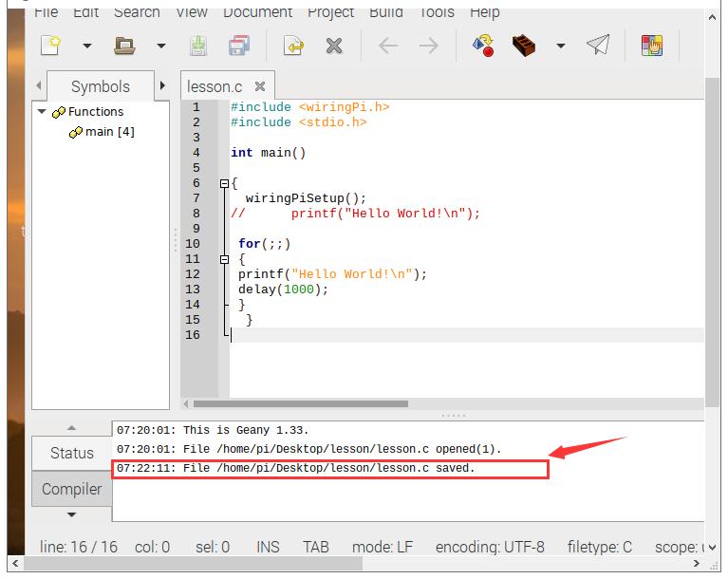Image resolution: width=728 pixels, height=579 pixels.
Task: Open the Edit menu
Action: [x=85, y=12]
